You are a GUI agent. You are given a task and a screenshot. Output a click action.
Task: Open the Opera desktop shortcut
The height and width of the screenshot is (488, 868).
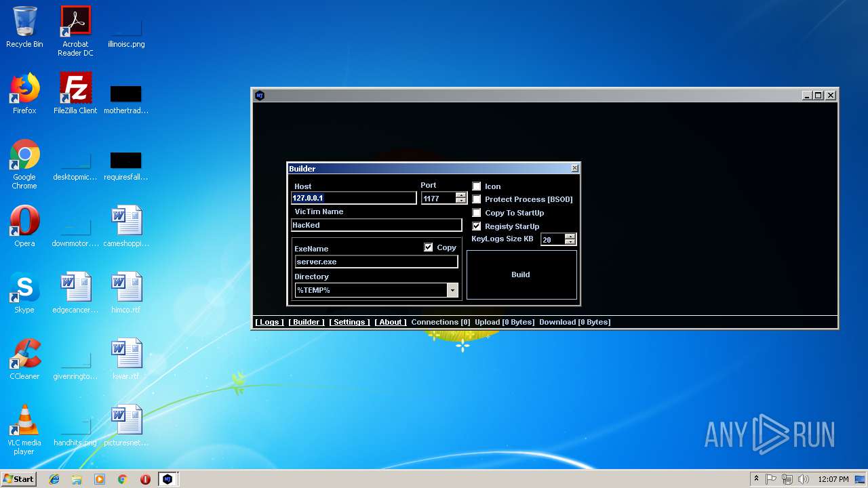click(24, 226)
